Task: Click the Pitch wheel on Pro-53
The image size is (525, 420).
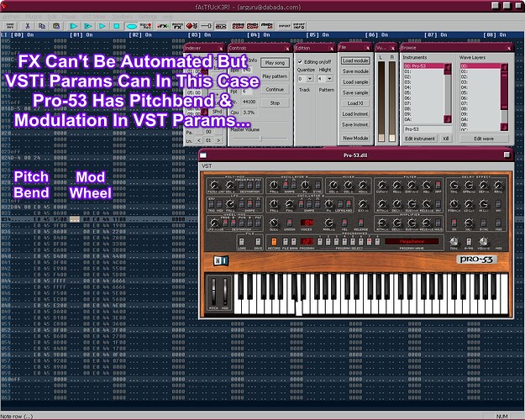Action: point(213,291)
